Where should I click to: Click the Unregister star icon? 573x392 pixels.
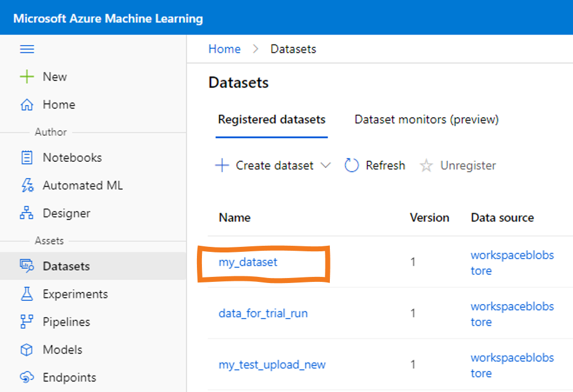click(x=426, y=166)
